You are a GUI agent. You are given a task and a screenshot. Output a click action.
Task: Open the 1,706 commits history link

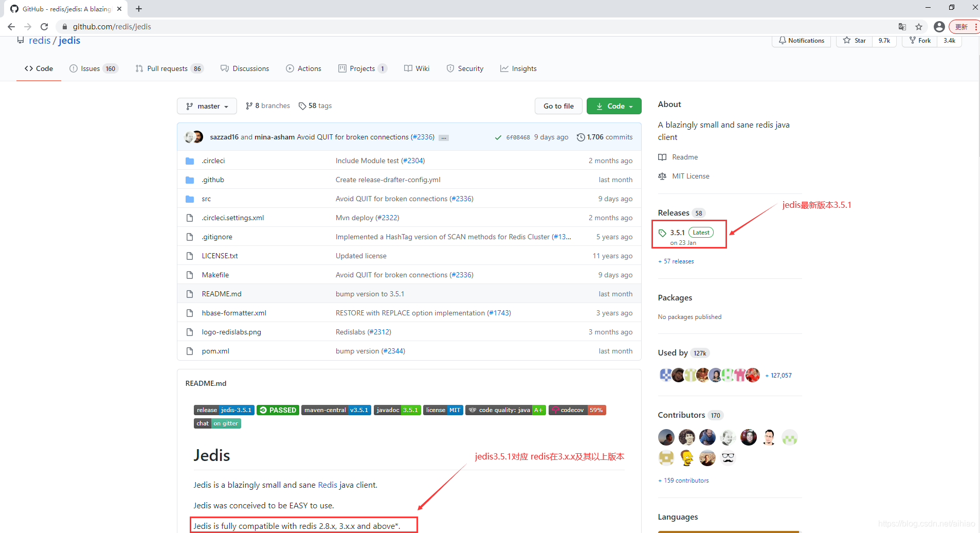tap(605, 137)
